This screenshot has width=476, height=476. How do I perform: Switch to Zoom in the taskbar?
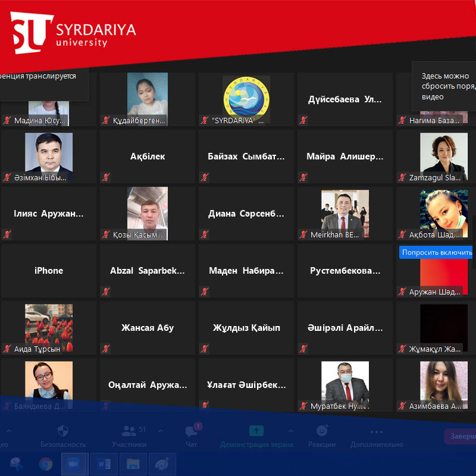(x=74, y=464)
